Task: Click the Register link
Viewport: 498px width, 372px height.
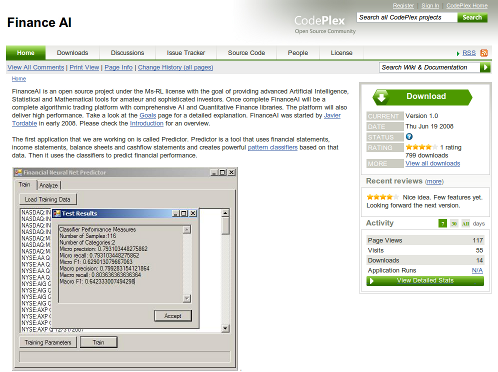Action: [403, 5]
